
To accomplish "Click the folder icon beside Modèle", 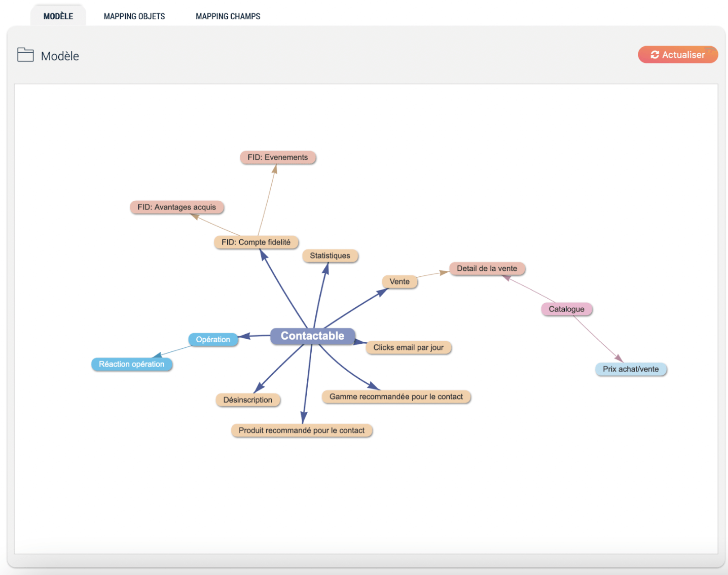I will 25,55.
